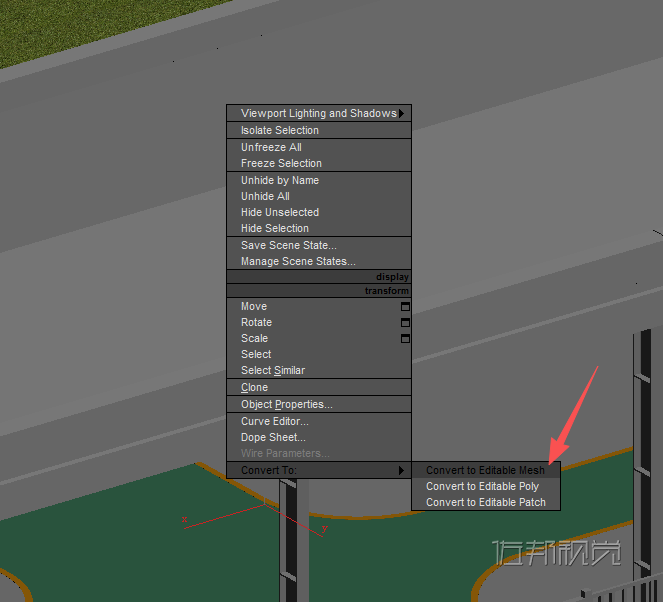The height and width of the screenshot is (602, 663).
Task: Open Move transform settings box icon
Action: coord(405,306)
